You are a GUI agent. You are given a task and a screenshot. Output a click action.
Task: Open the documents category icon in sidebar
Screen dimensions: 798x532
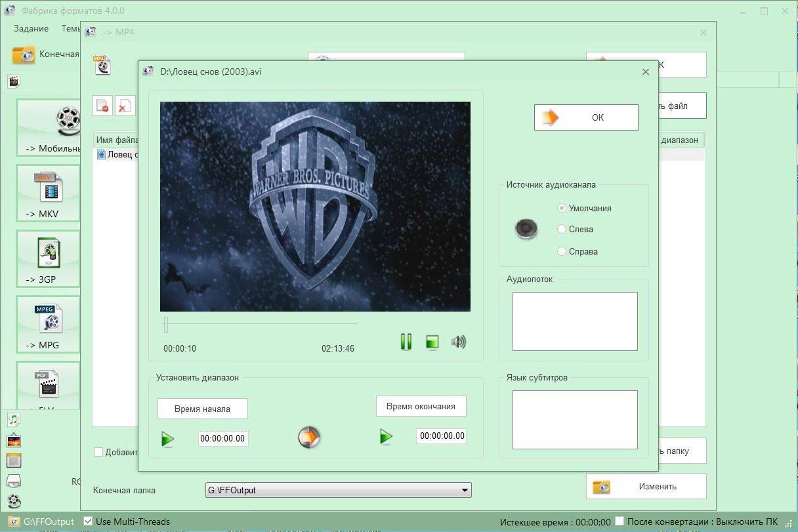[x=14, y=460]
